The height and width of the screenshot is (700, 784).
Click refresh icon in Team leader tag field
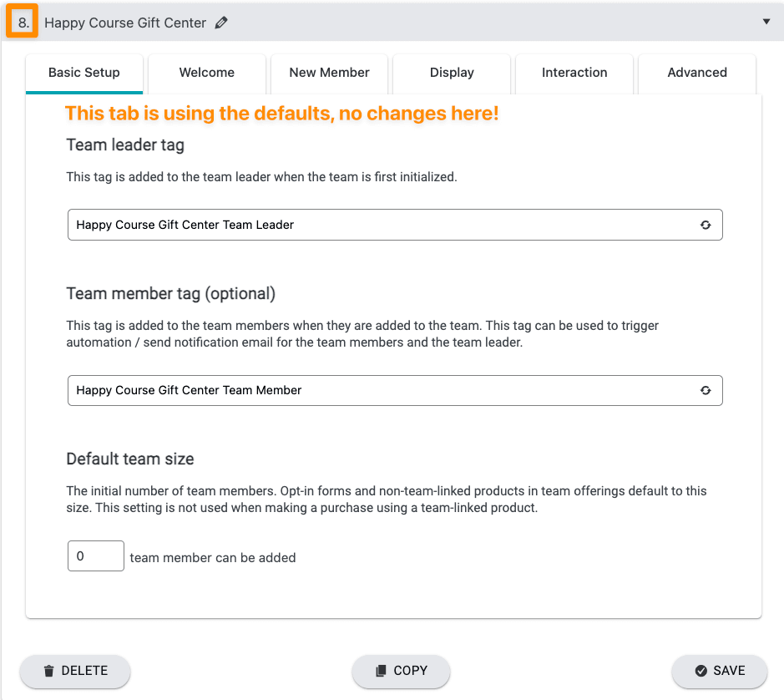[706, 225]
